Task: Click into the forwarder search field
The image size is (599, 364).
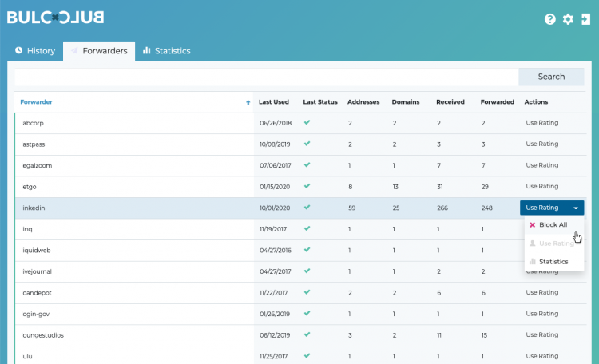Action: (266, 77)
